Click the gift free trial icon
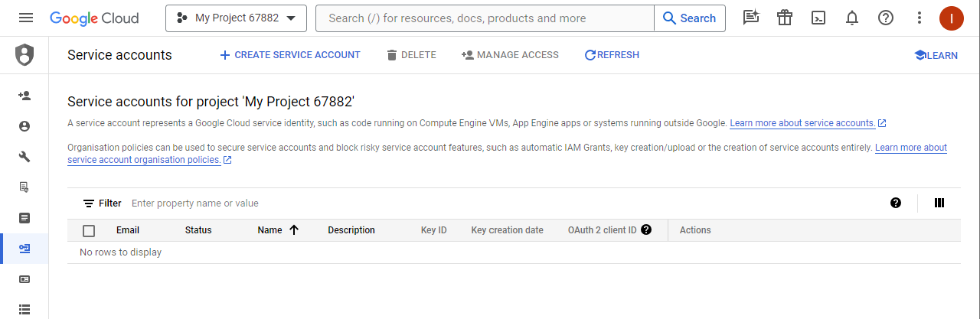The width and height of the screenshot is (980, 319). click(x=785, y=18)
